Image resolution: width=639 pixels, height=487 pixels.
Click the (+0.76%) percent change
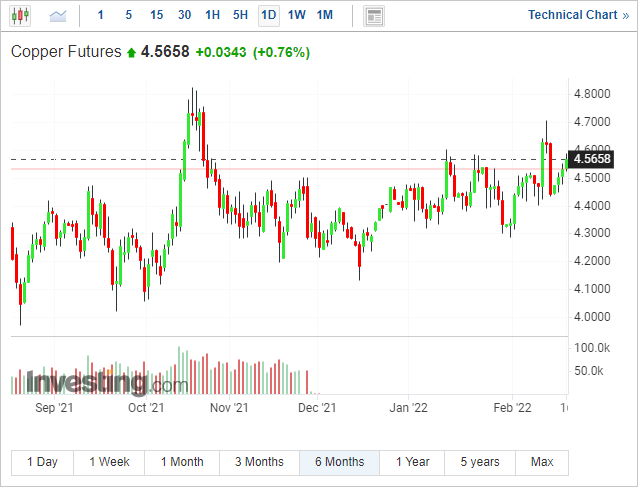(281, 52)
